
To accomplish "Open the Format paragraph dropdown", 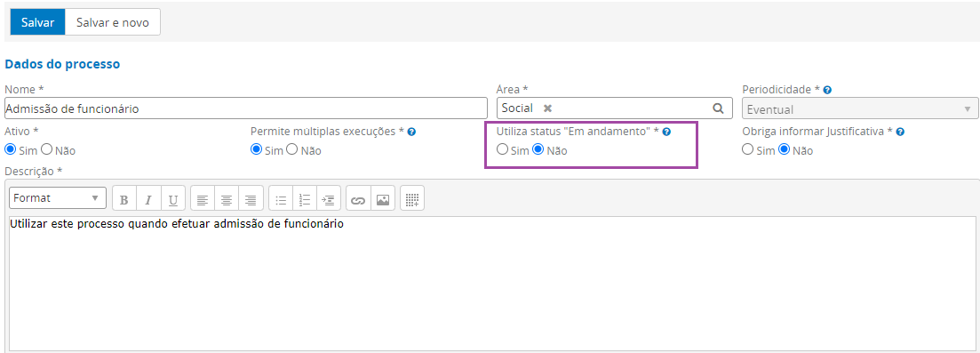I will tap(58, 197).
